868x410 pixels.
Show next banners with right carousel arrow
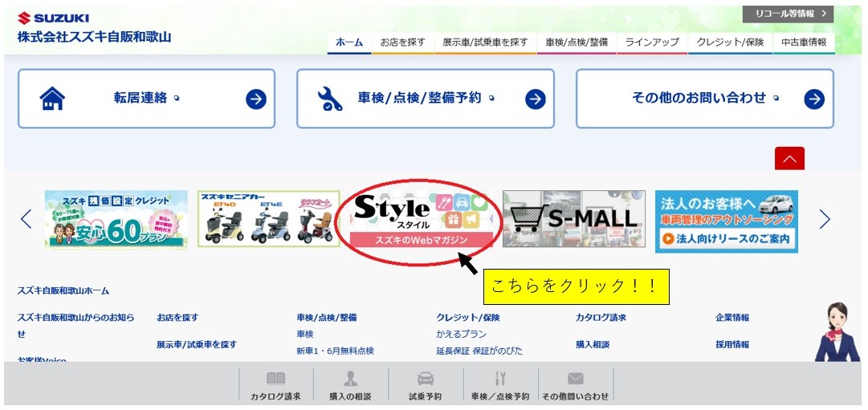(825, 219)
